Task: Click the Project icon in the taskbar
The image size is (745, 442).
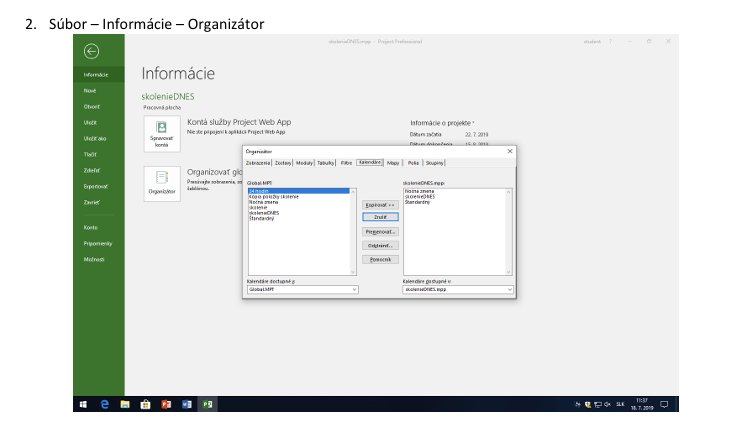Action: pyautogui.click(x=208, y=404)
